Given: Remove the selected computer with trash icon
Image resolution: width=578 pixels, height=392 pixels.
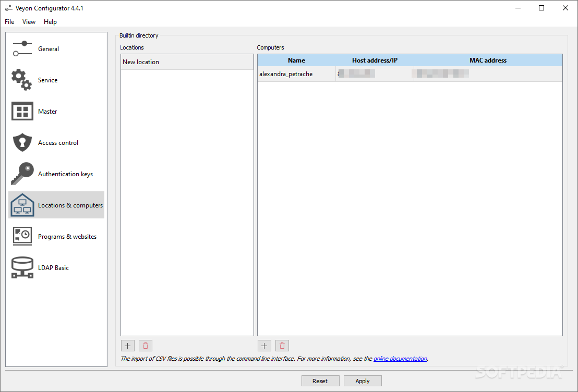Looking at the screenshot, I should [x=282, y=346].
